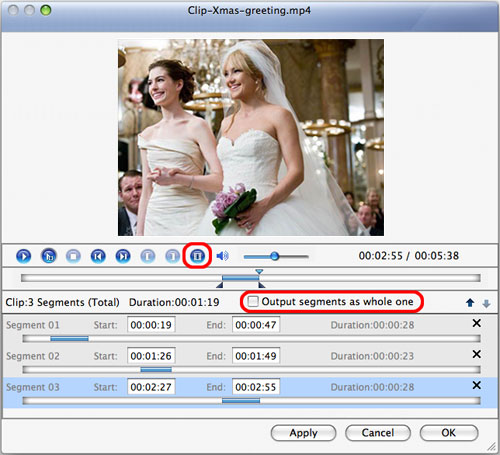The width and height of the screenshot is (500, 455).
Task: Click the video preview frame
Action: (x=251, y=137)
